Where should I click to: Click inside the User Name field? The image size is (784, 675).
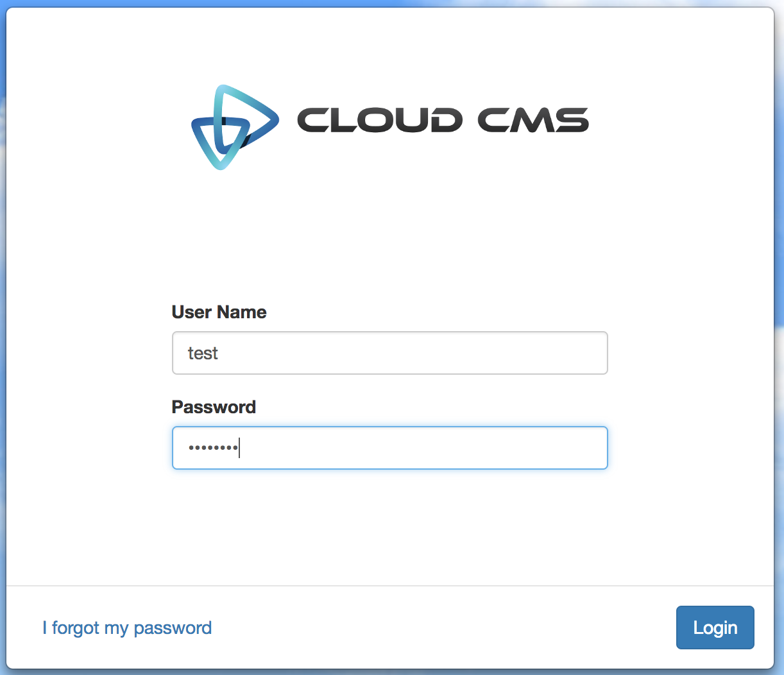tap(389, 353)
